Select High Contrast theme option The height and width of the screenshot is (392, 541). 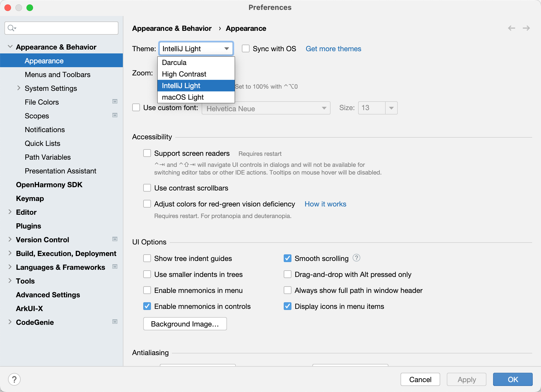[x=196, y=74]
